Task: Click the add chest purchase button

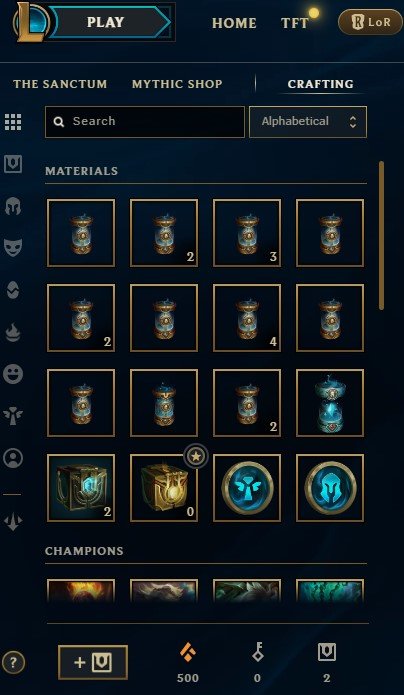Action: [93, 662]
